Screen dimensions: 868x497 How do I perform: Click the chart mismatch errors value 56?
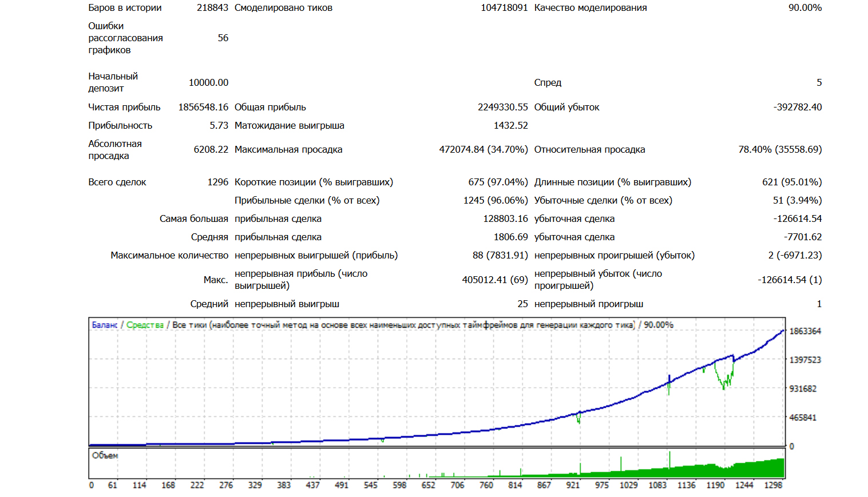tap(223, 38)
